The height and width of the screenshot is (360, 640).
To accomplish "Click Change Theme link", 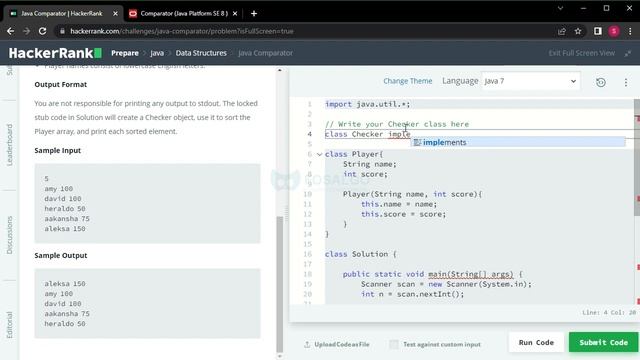I will coord(407,81).
